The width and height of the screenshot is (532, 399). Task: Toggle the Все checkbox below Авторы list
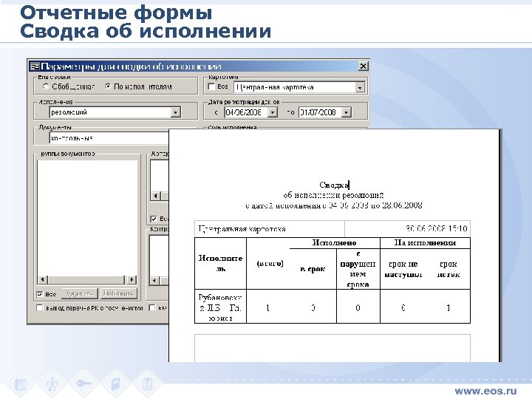[x=154, y=219]
